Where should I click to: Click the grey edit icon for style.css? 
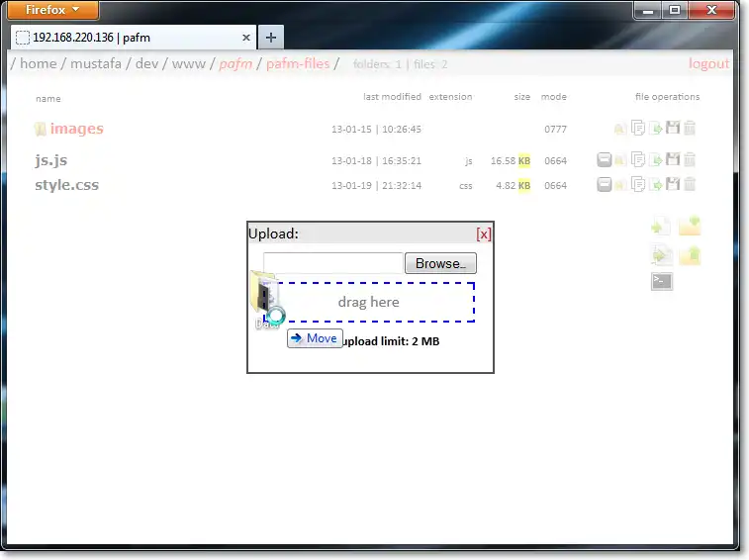coord(605,184)
